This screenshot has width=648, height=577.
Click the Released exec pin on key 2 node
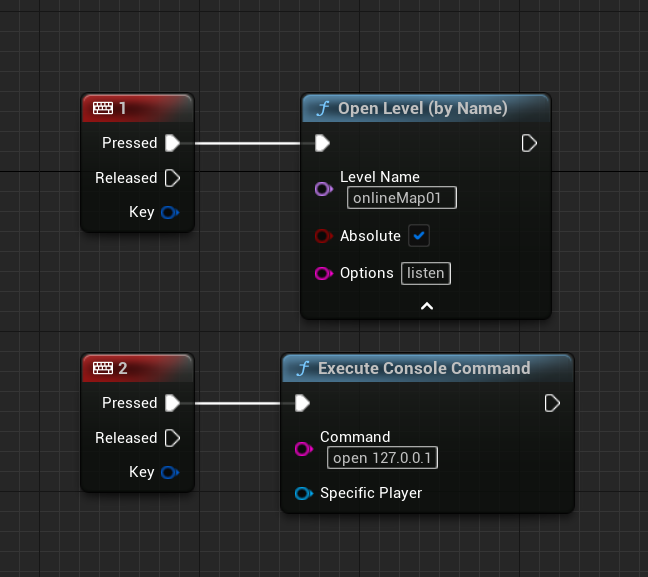coord(172,438)
